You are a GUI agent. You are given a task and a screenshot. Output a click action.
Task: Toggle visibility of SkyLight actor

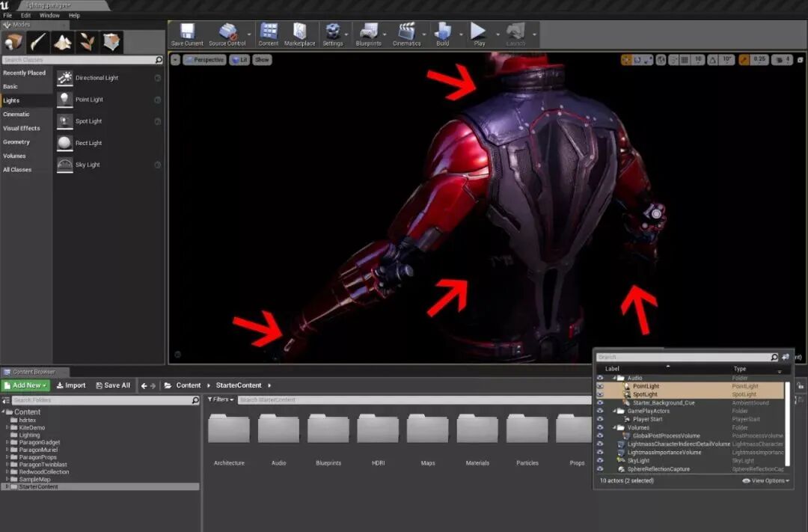600,461
